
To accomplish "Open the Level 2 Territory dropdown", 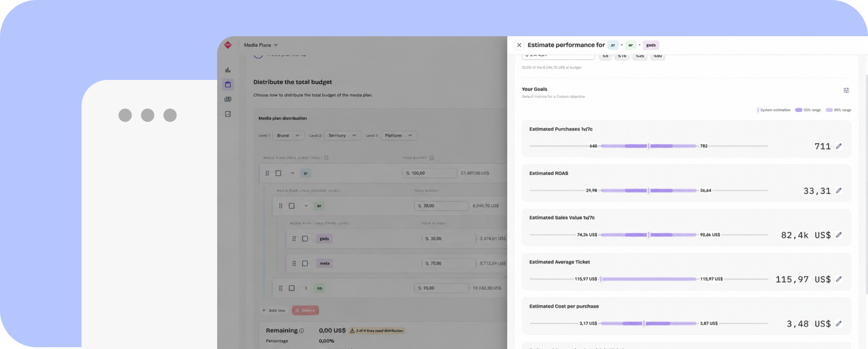I will (342, 136).
